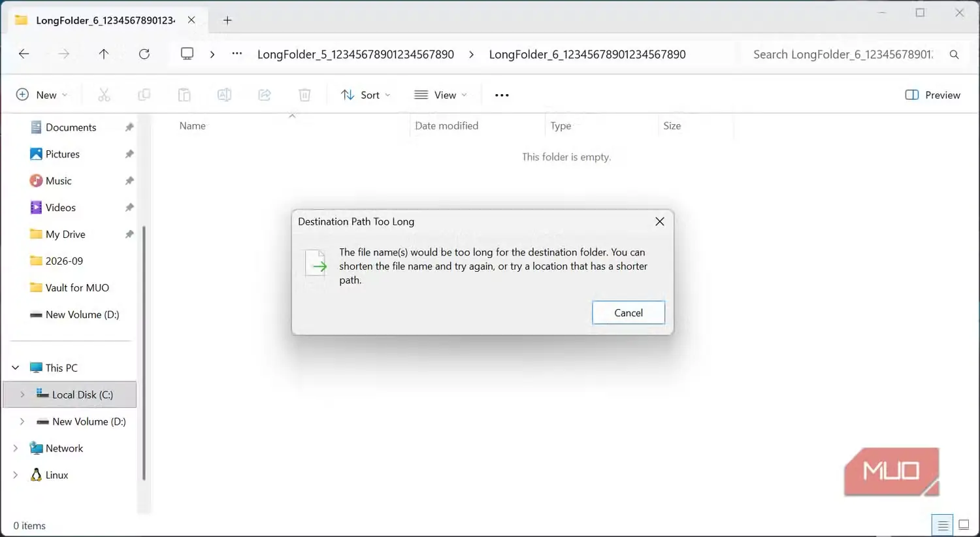Click the Forward navigation arrow

(63, 54)
